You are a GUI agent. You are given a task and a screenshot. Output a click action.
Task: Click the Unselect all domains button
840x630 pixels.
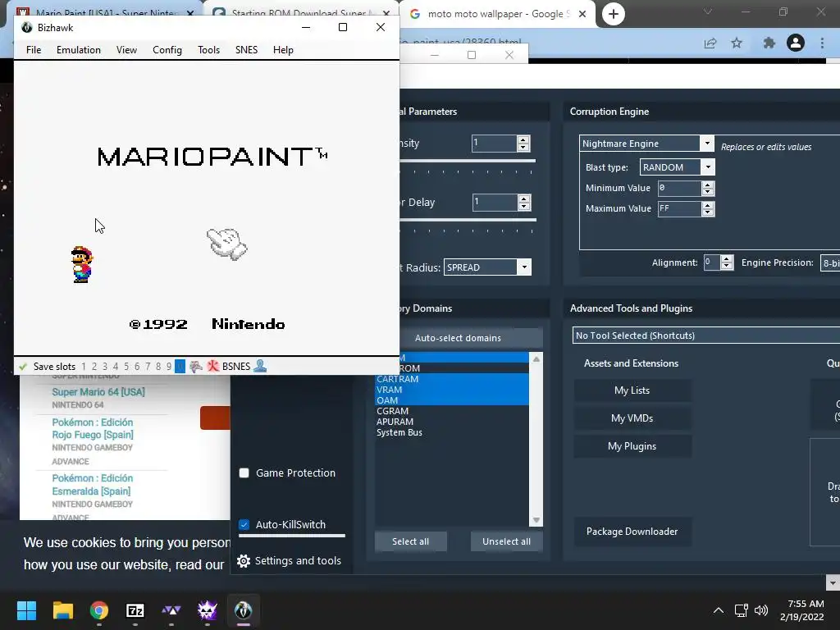pos(506,541)
